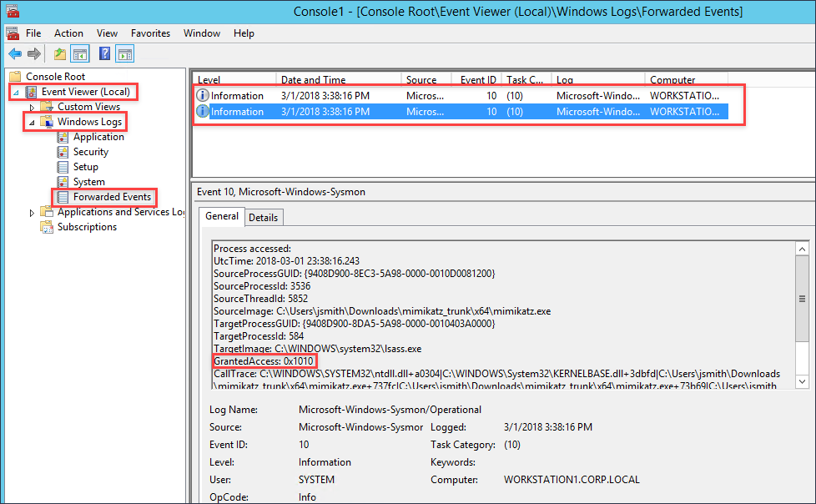The width and height of the screenshot is (816, 504).
Task: Open the Setup log
Action: click(x=85, y=167)
